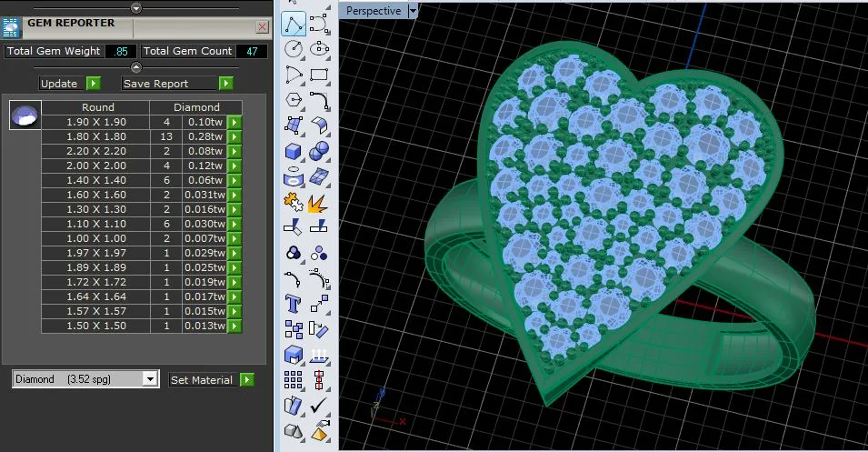The width and height of the screenshot is (868, 452).
Task: Select the Ellipse tool
Action: coord(319,49)
